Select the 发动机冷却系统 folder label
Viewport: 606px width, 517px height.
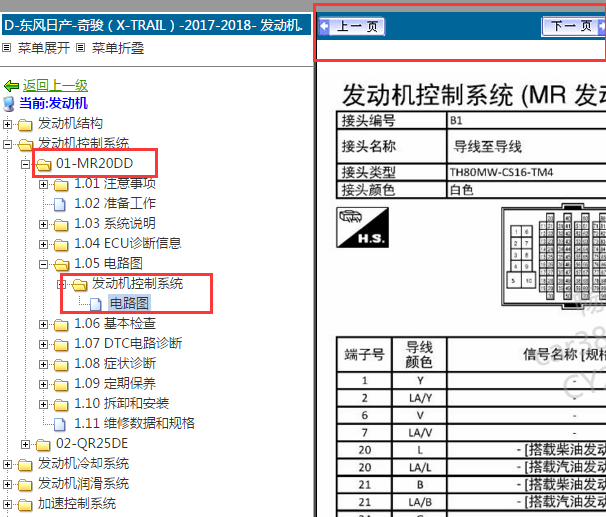[x=83, y=463]
